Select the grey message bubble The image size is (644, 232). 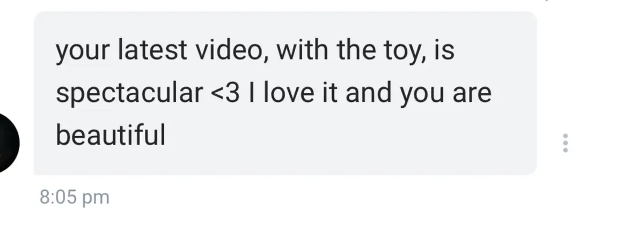click(x=285, y=93)
